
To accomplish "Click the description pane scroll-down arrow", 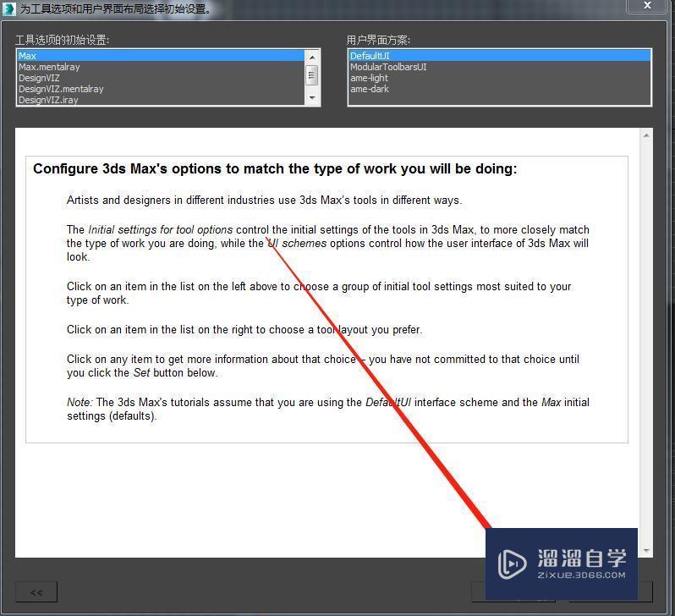I will coord(646,551).
